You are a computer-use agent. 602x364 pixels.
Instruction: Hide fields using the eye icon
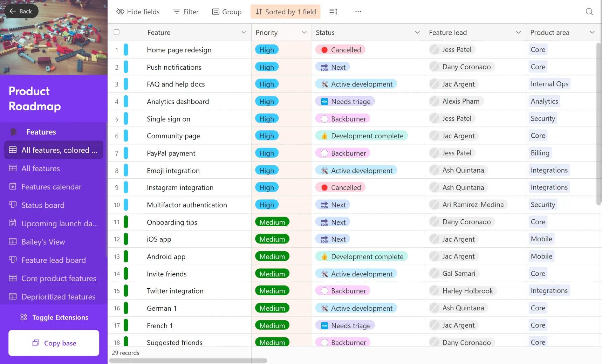coord(138,12)
